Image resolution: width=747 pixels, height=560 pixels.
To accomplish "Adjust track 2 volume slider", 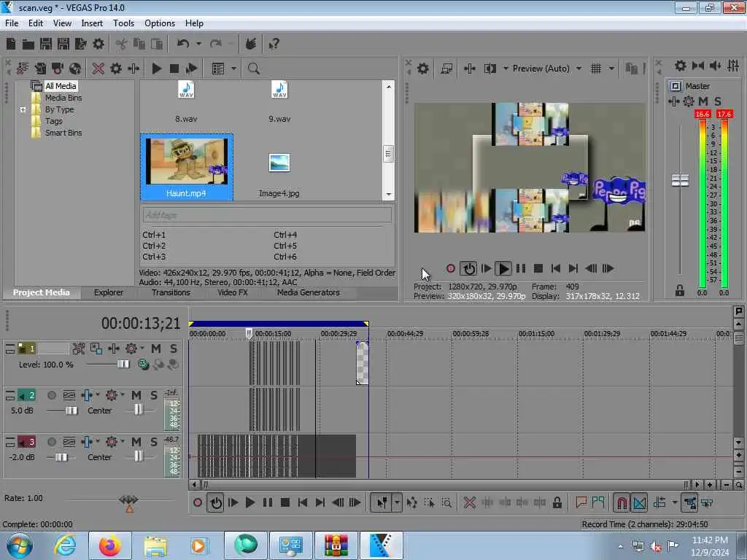I will 71,411.
